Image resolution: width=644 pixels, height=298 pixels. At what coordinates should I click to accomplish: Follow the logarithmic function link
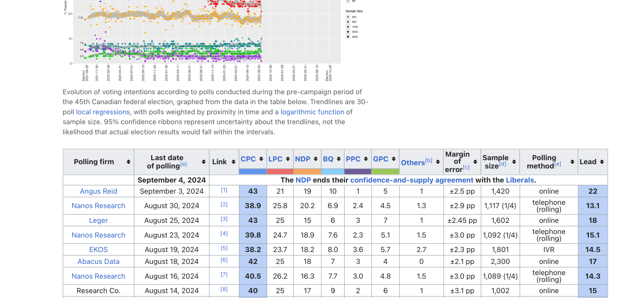click(x=312, y=112)
